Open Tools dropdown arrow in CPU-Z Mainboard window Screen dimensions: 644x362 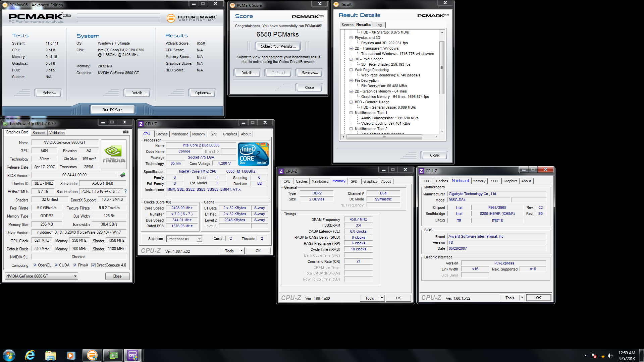pos(522,298)
